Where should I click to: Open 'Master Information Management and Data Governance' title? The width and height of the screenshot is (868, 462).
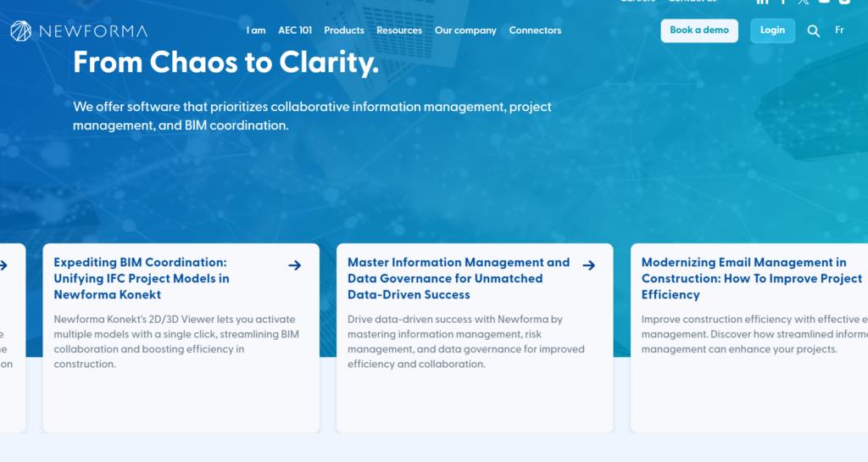pos(459,278)
